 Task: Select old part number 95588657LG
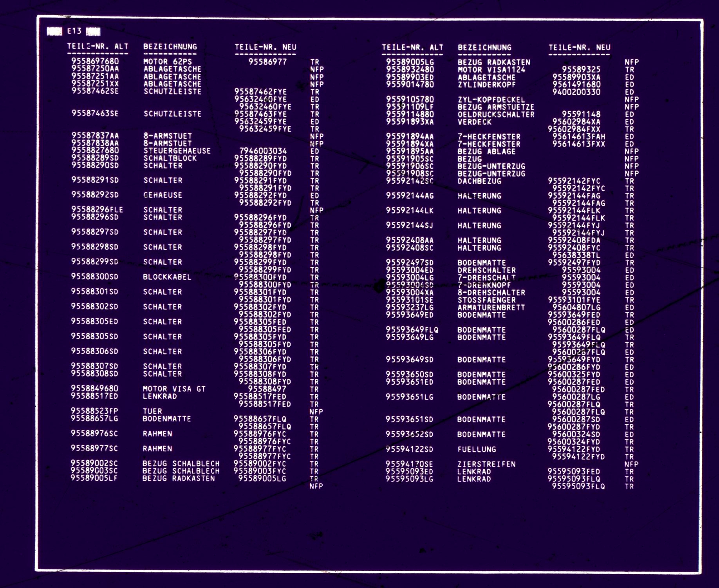click(94, 418)
